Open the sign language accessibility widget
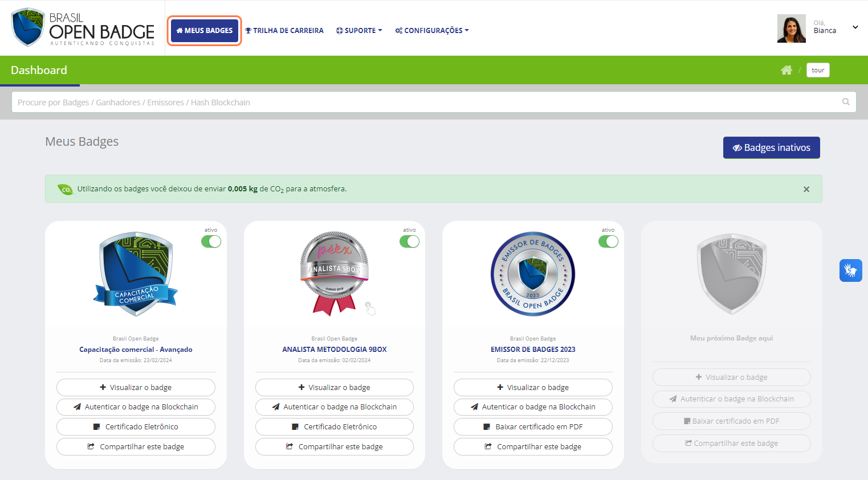This screenshot has width=868, height=480. (x=850, y=270)
